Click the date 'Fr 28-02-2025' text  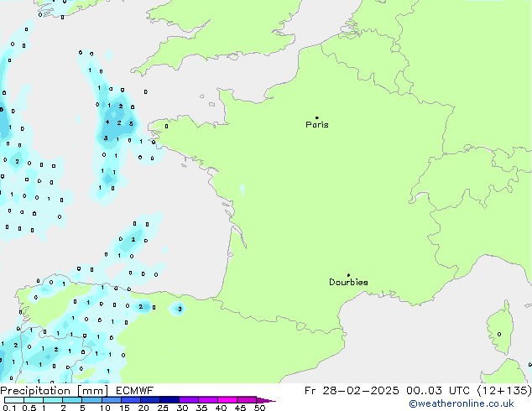(x=352, y=391)
